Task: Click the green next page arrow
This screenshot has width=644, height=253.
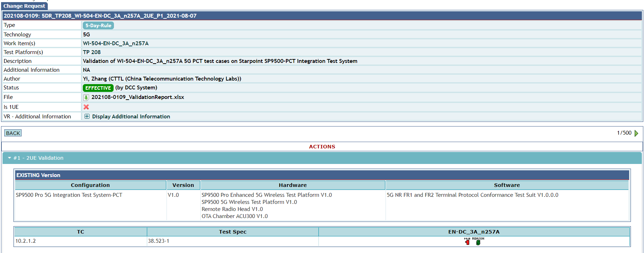Action: pos(636,133)
